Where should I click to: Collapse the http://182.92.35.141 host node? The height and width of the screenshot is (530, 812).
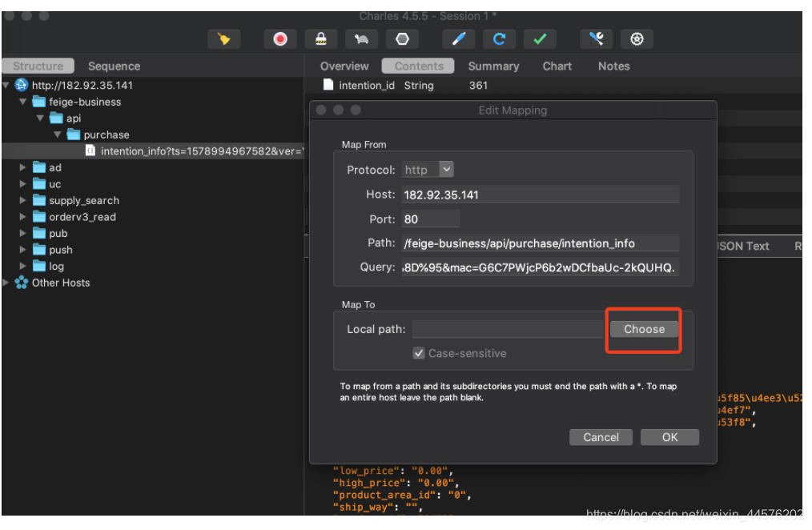tap(6, 85)
